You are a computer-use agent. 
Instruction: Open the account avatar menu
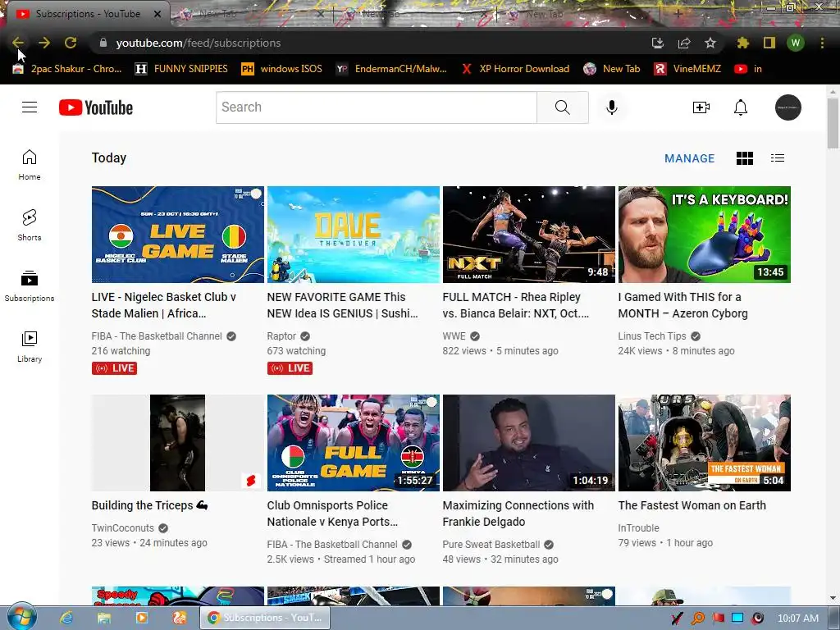coord(787,107)
